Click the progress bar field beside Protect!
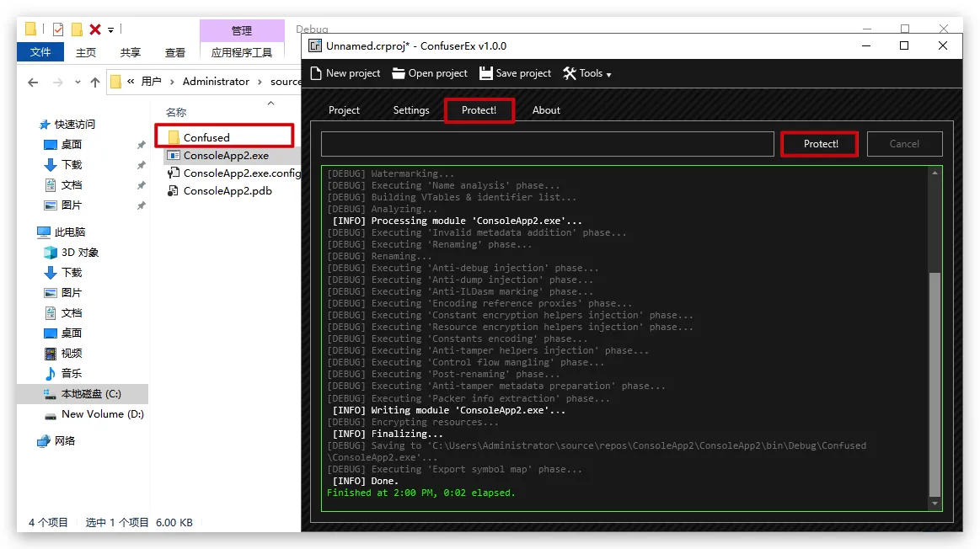The width and height of the screenshot is (980, 549). click(x=547, y=144)
